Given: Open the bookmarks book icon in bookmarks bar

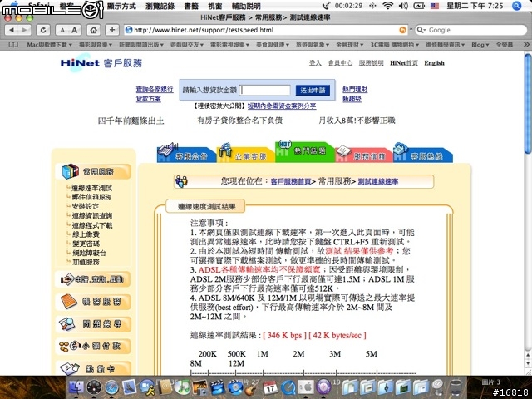Looking at the screenshot, I should [x=13, y=45].
